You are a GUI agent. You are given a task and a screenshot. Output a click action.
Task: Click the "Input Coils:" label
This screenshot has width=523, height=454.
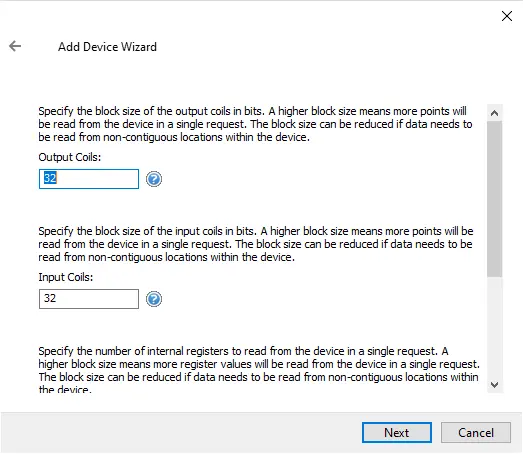[x=65, y=277]
